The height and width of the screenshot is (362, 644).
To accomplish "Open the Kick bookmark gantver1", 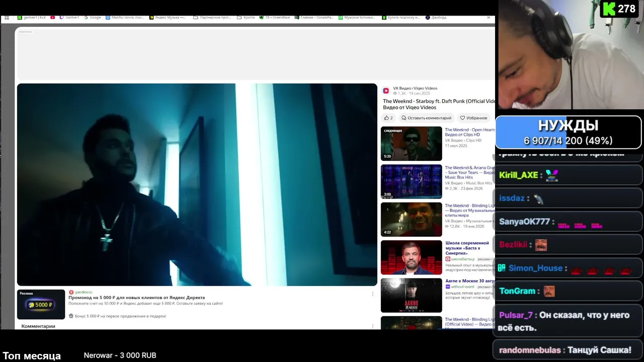I will pos(32,18).
